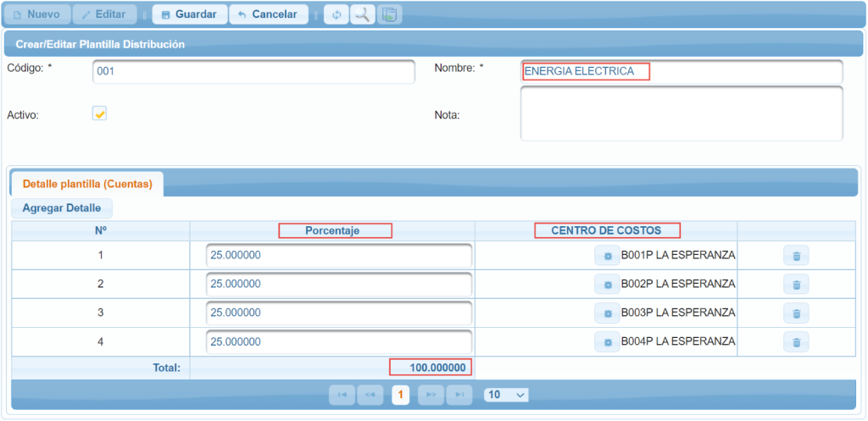
Task: Open cost center picker for B004P row
Action: click(x=607, y=342)
